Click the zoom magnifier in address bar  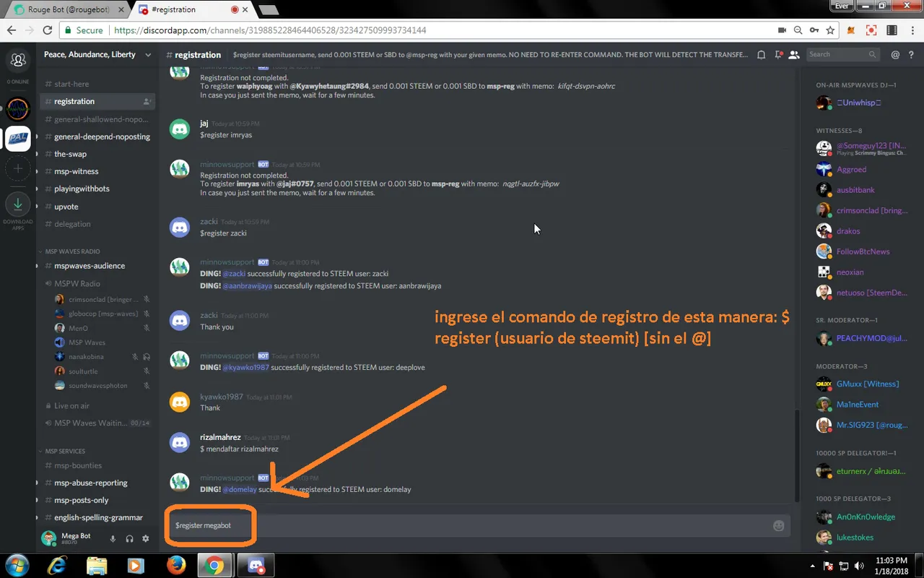[798, 30]
